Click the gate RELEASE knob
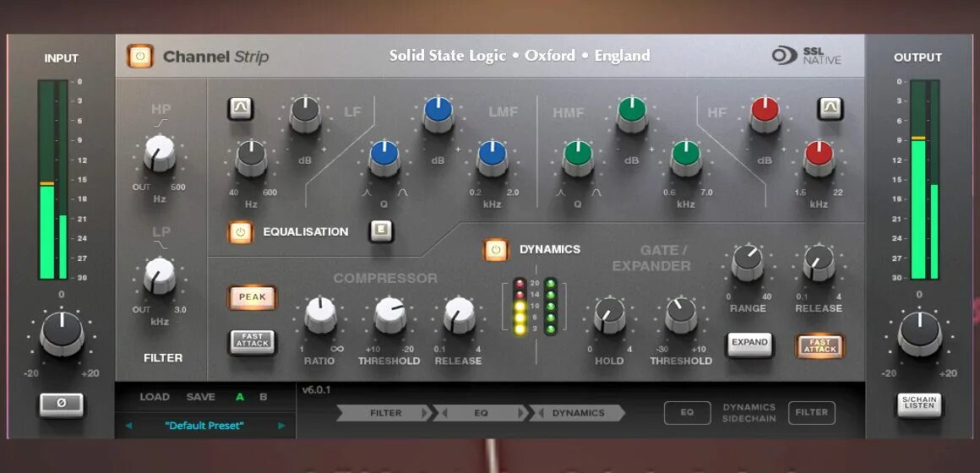Screen dimensions: 980x473 point(819,263)
